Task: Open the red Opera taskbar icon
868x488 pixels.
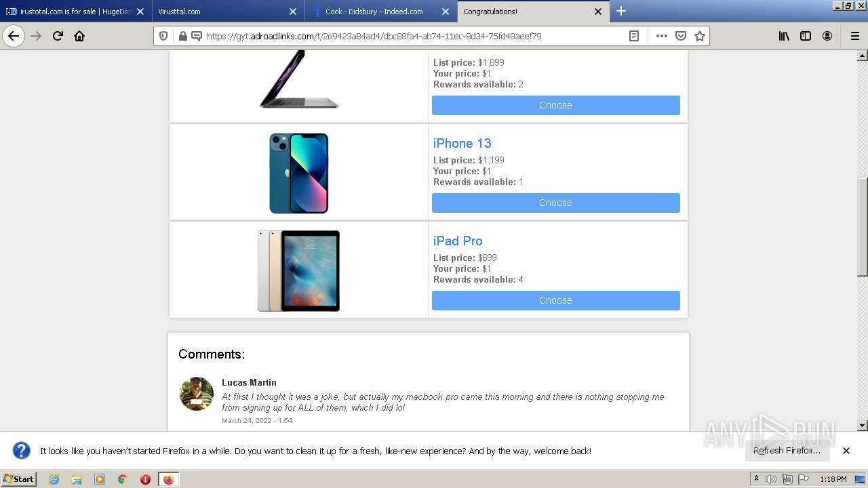Action: [145, 479]
